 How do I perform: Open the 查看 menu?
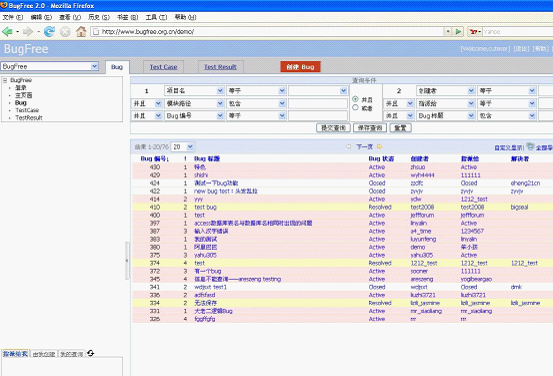click(70, 17)
